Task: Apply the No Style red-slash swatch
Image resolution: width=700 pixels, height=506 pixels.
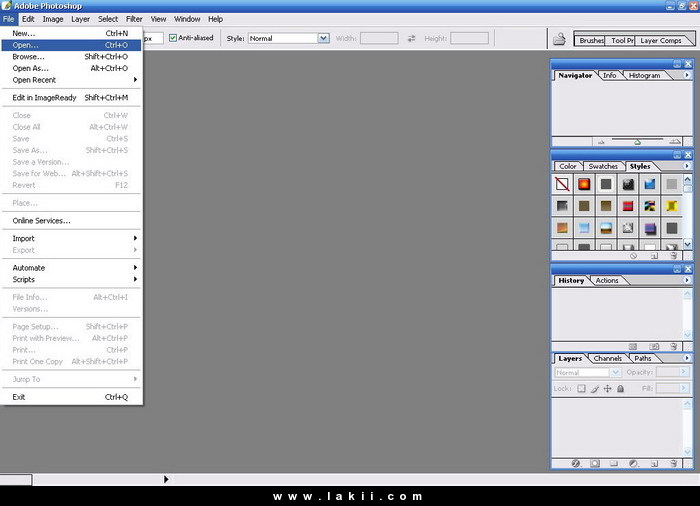Action: click(x=562, y=184)
